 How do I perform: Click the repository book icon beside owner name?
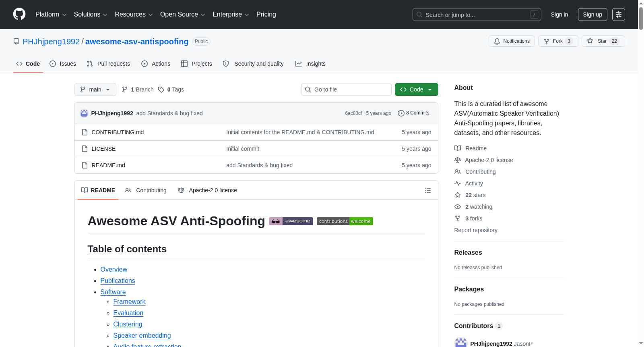(x=16, y=42)
